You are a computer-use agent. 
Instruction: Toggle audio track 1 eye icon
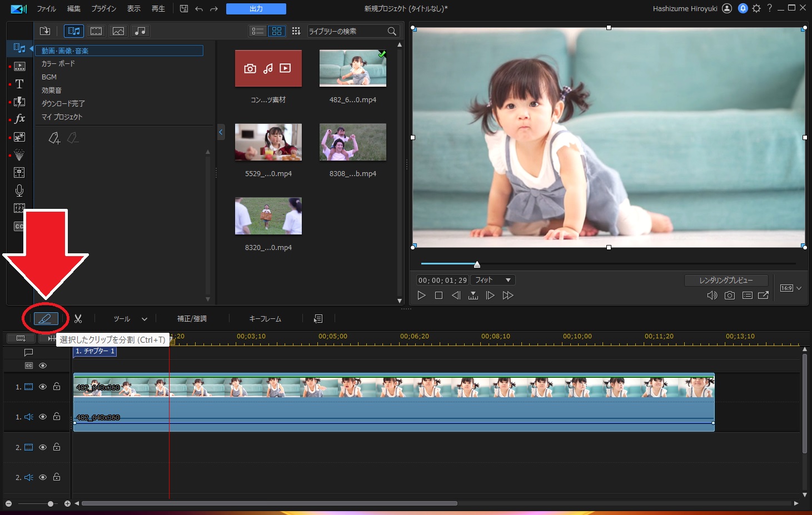(43, 417)
